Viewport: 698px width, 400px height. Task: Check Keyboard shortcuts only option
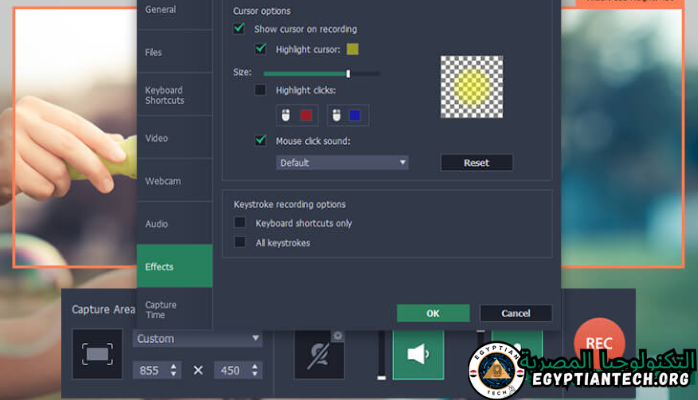point(240,223)
